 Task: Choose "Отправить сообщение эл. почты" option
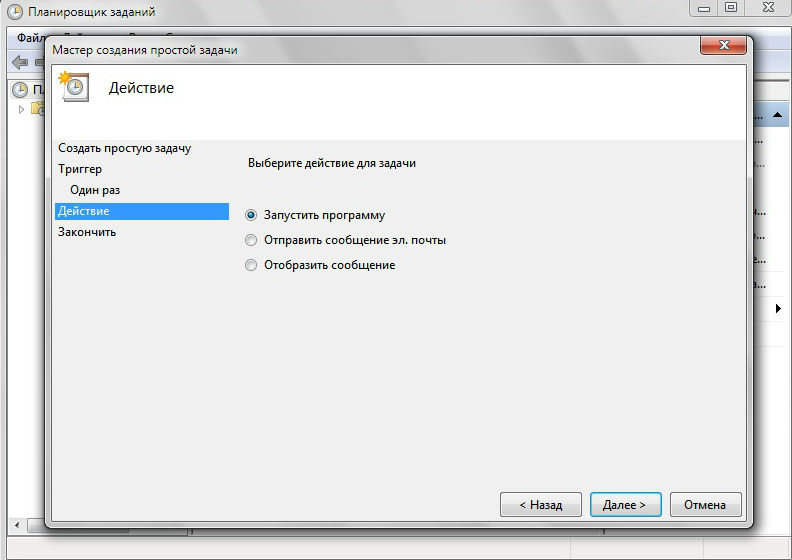251,240
